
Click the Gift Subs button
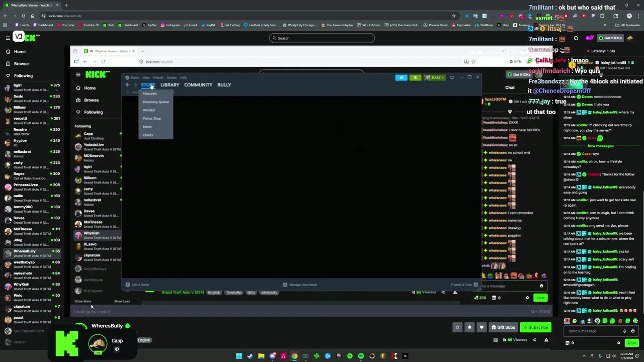tap(503, 327)
